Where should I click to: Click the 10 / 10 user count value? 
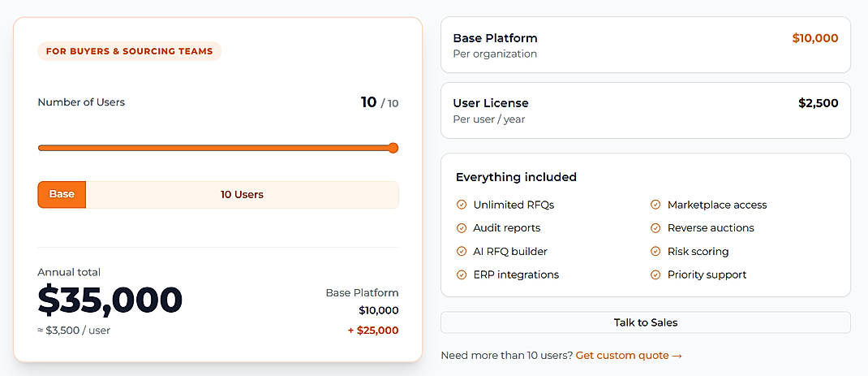380,102
